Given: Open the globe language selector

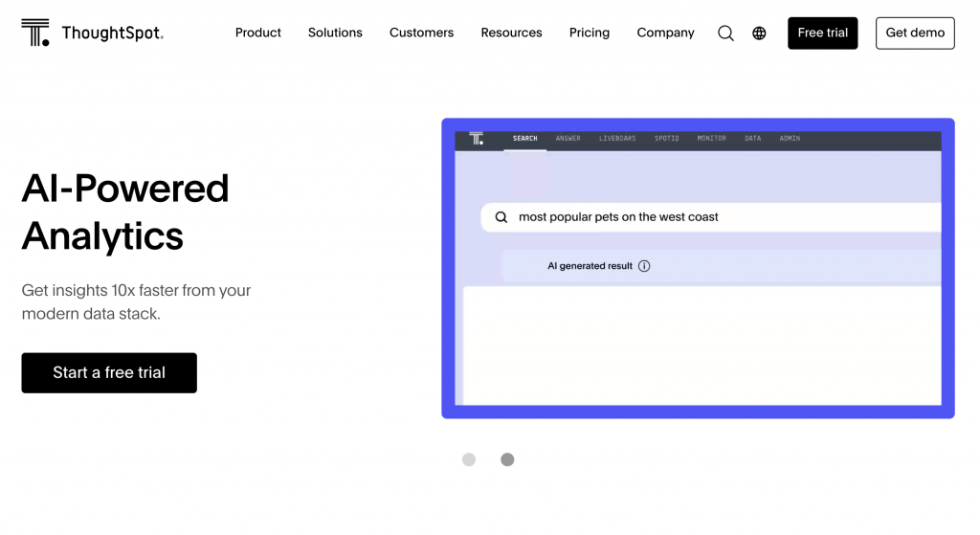Looking at the screenshot, I should tap(759, 33).
